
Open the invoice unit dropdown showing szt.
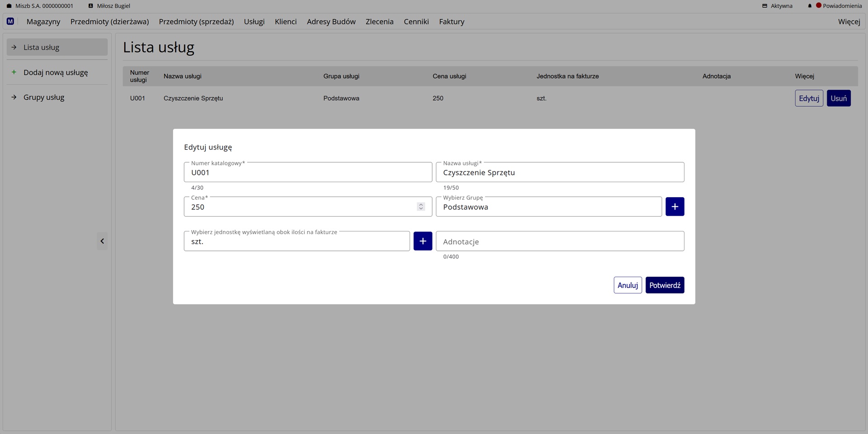(297, 241)
